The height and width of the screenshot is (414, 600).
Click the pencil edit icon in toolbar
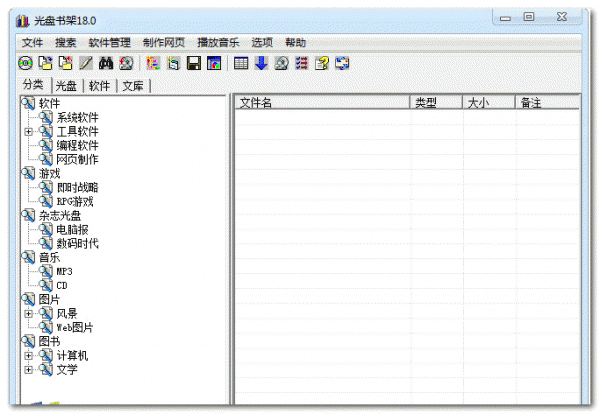point(86,64)
